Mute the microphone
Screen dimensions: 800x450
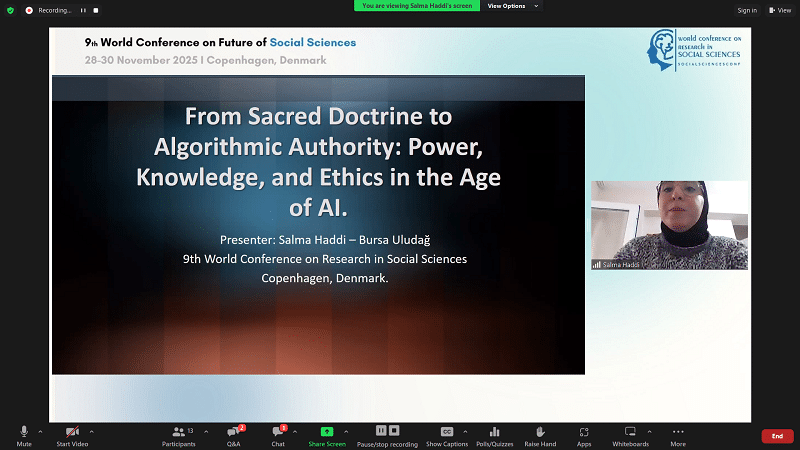point(24,434)
